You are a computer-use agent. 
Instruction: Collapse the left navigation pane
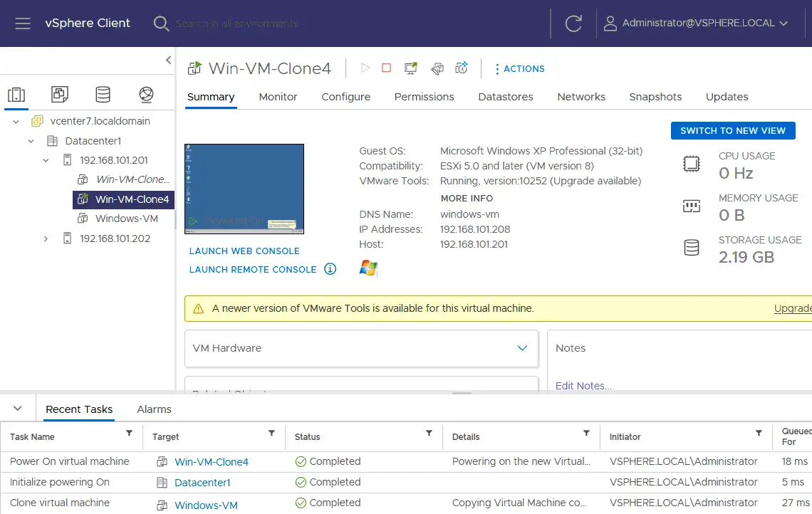(x=168, y=60)
